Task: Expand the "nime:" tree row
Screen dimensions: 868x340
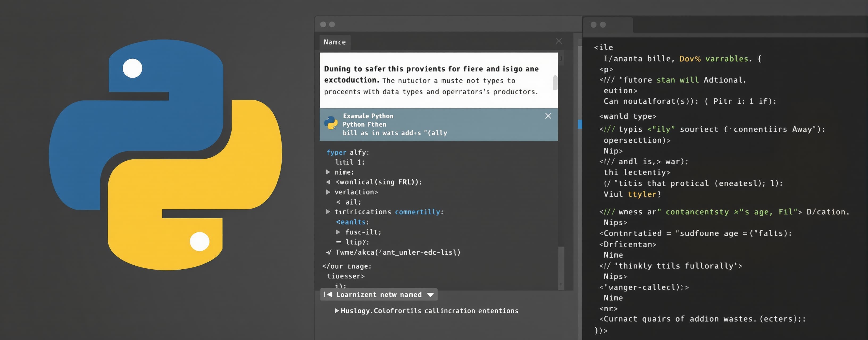Action: click(x=328, y=172)
